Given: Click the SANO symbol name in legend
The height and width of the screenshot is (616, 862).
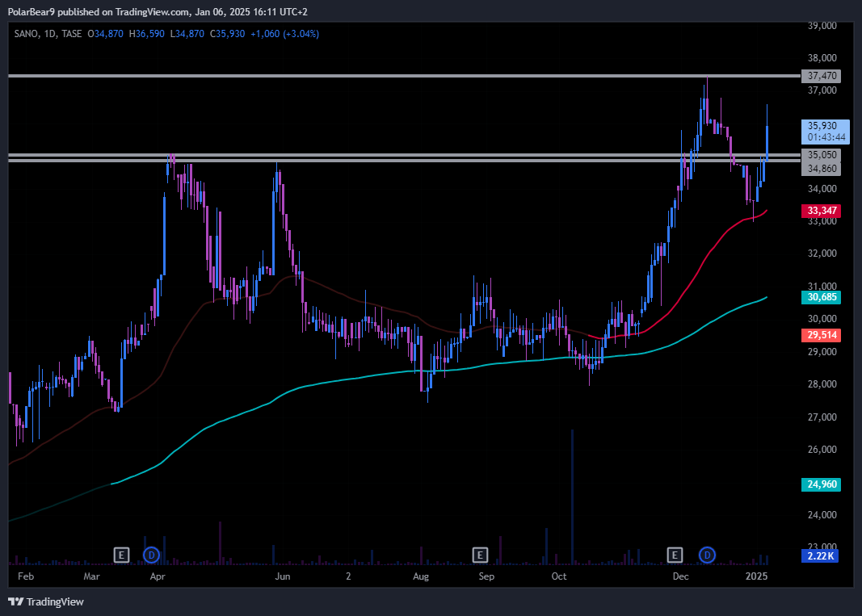Looking at the screenshot, I should (x=27, y=34).
